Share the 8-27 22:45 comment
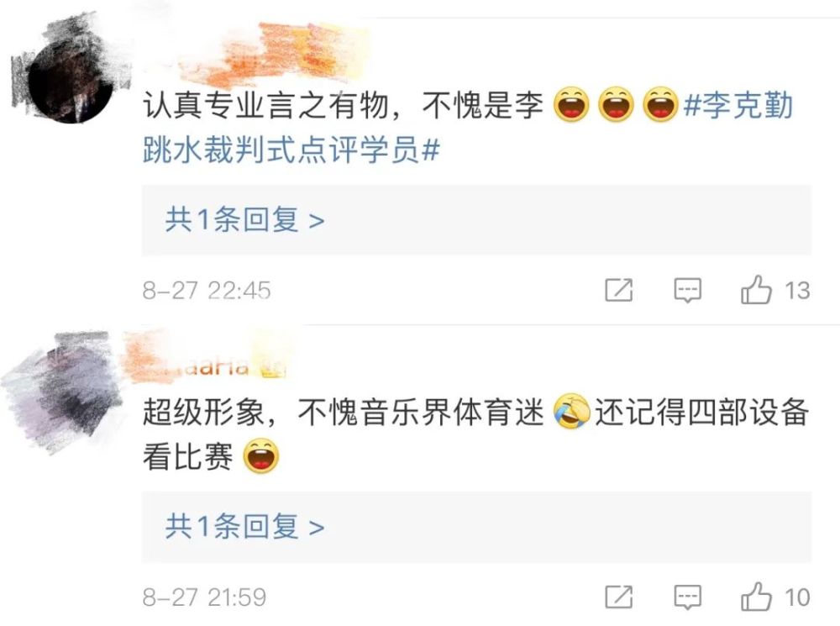Image resolution: width=840 pixels, height=626 pixels. point(619,290)
